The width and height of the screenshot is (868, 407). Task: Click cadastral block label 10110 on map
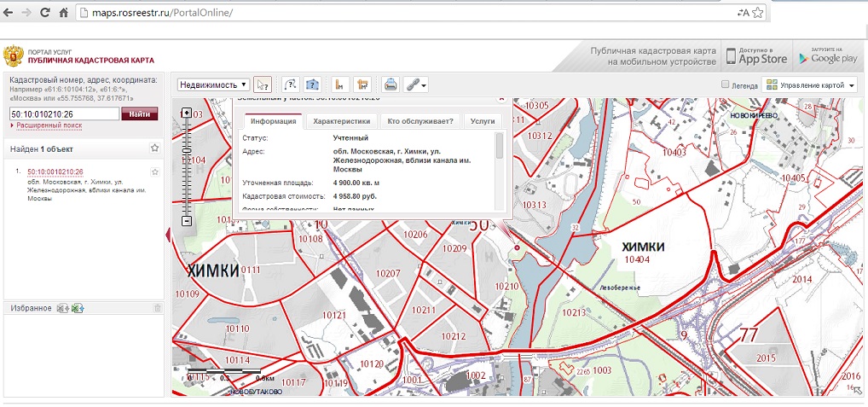[x=238, y=329]
